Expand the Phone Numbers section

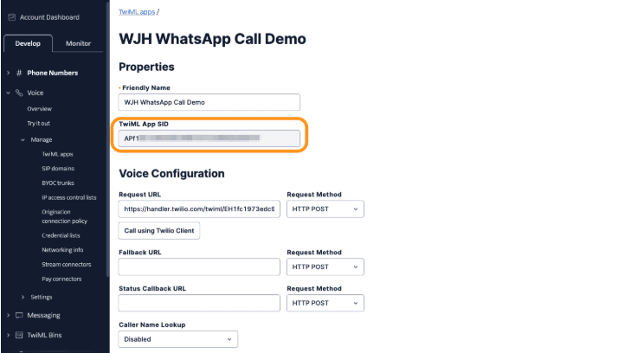click(8, 73)
